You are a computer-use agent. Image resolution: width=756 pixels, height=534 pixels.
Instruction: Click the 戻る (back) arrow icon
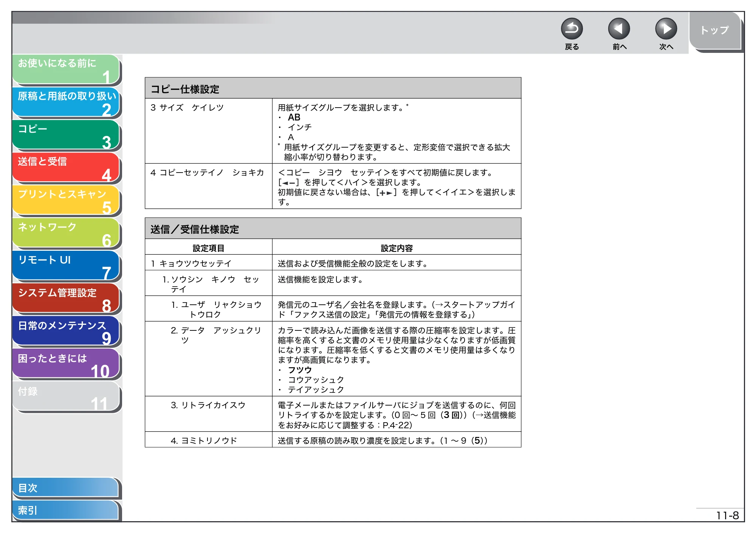572,29
